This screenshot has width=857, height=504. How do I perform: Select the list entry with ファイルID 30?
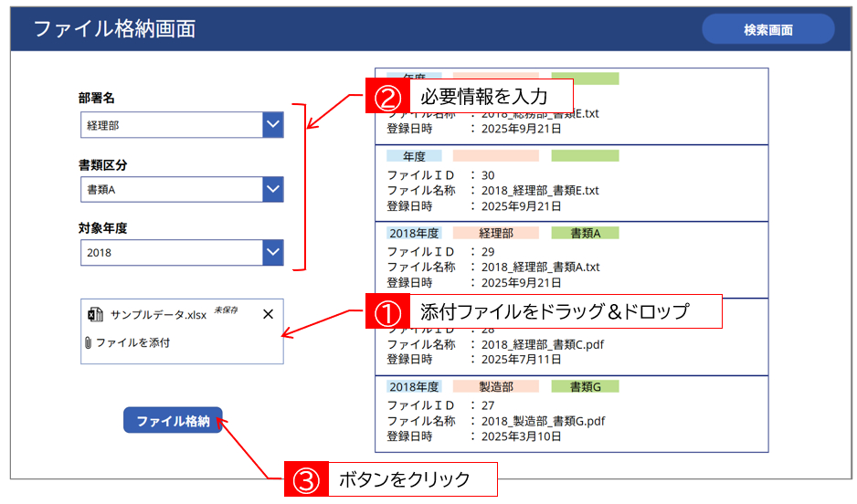tap(571, 183)
